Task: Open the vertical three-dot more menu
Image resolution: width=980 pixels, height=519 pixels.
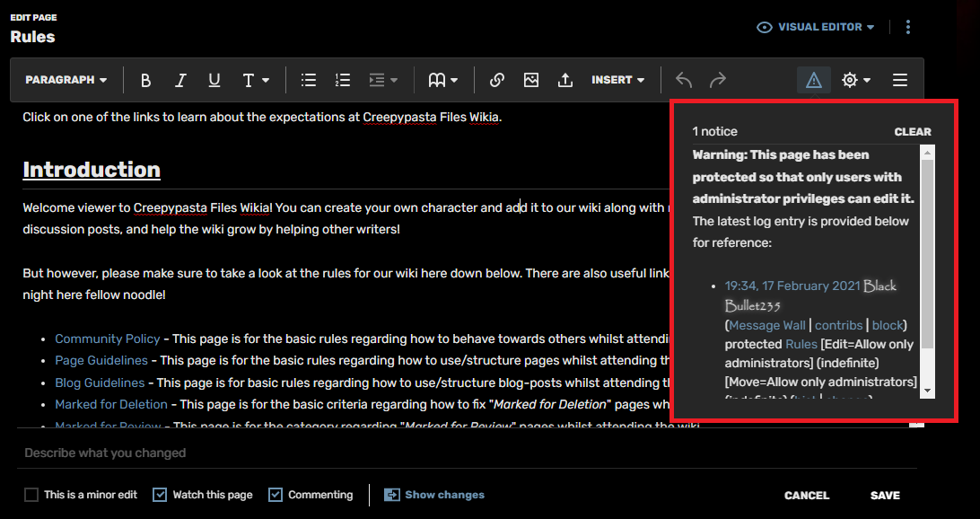Action: 908,28
